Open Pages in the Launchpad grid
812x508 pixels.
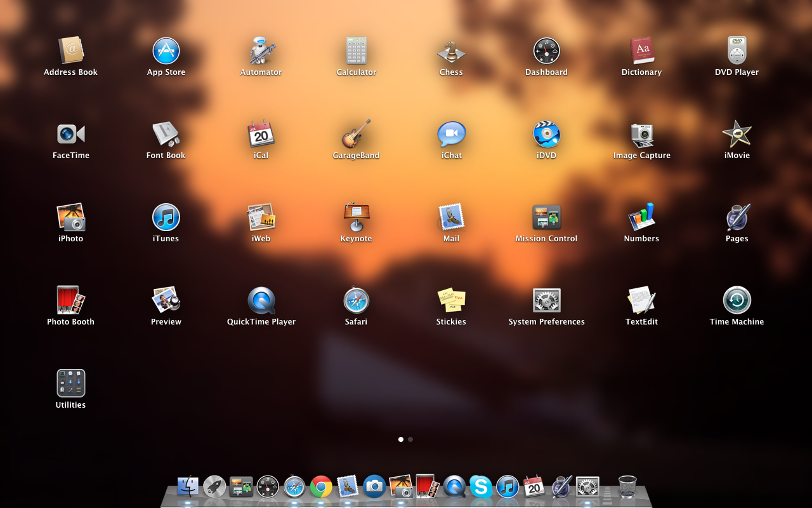pyautogui.click(x=737, y=217)
